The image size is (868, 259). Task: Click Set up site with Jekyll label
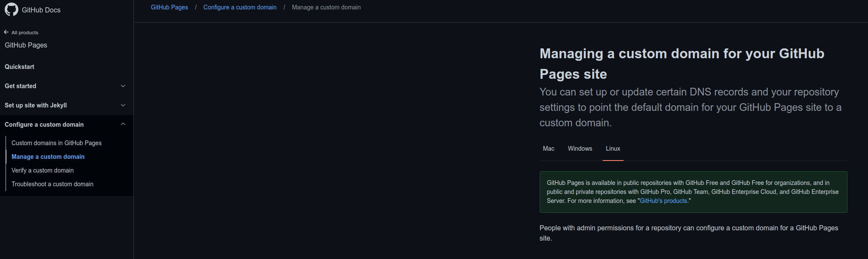coord(36,105)
